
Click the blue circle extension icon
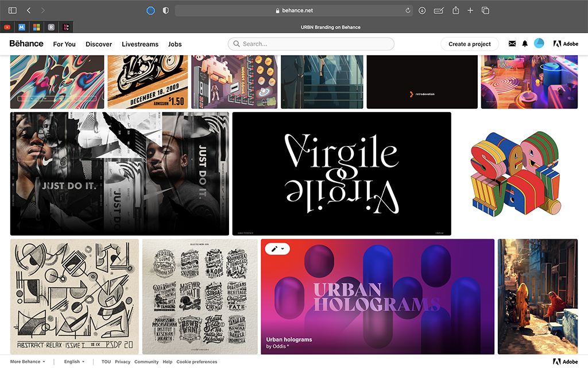pyautogui.click(x=150, y=10)
